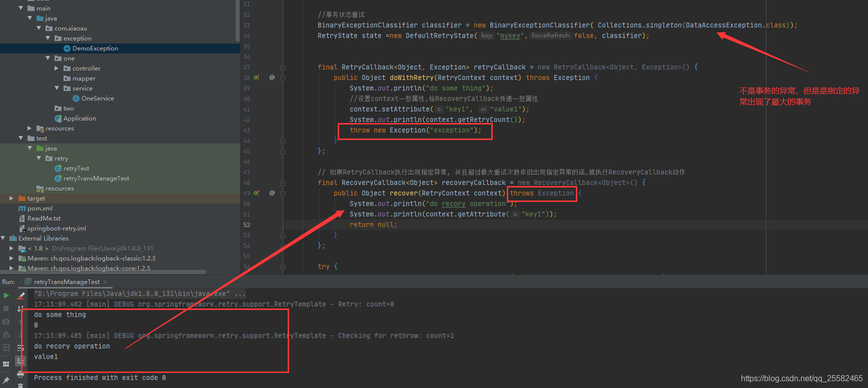Click the External Libraries bars icon
The height and width of the screenshot is (388, 868).
pos(13,238)
